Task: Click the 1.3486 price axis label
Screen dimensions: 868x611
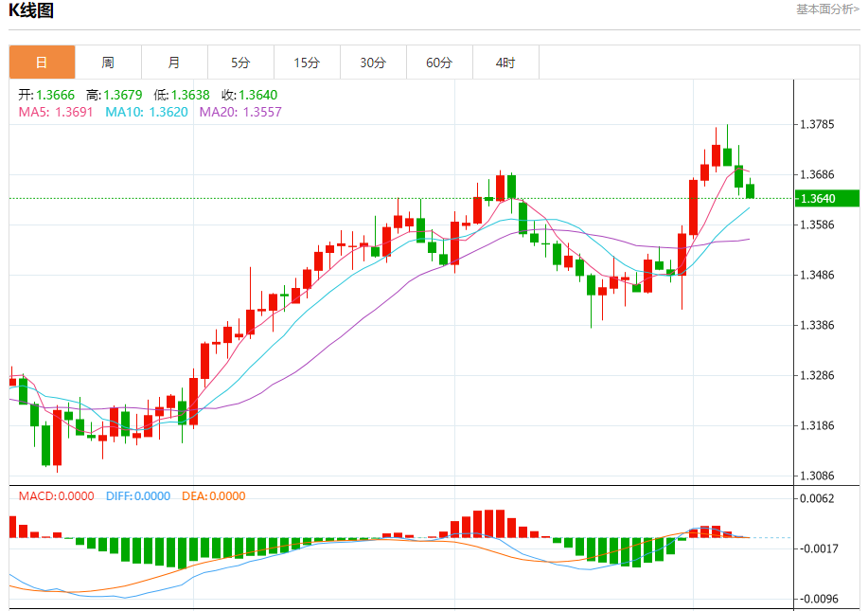Action: click(817, 275)
